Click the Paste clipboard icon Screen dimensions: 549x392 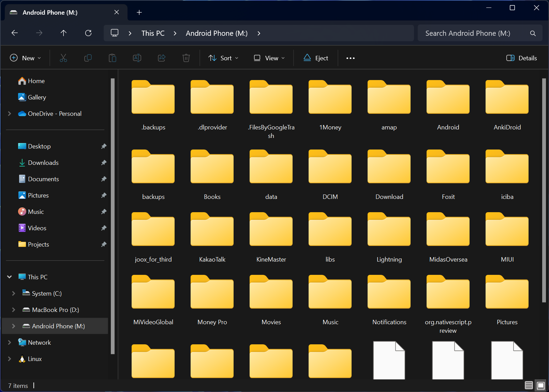tap(113, 58)
